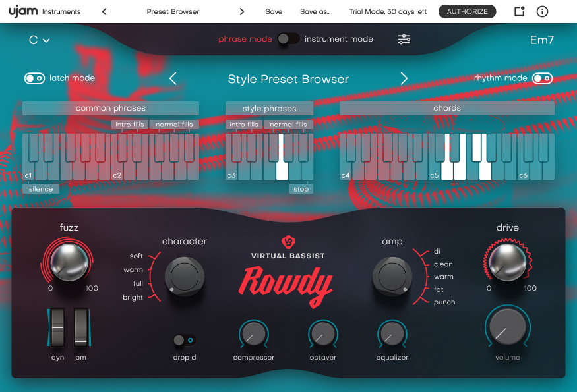577x392 pixels.
Task: Go to the previous preset in Preset Browser
Action: (104, 12)
